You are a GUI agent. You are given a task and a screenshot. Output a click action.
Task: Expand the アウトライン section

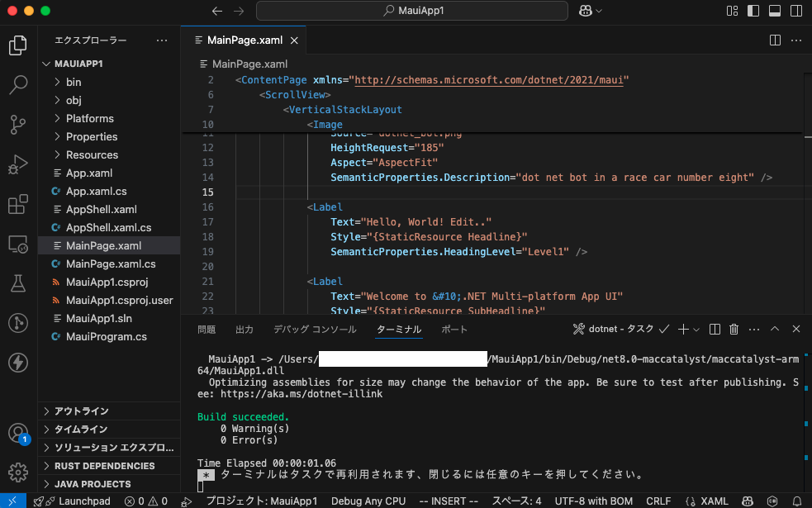click(81, 411)
